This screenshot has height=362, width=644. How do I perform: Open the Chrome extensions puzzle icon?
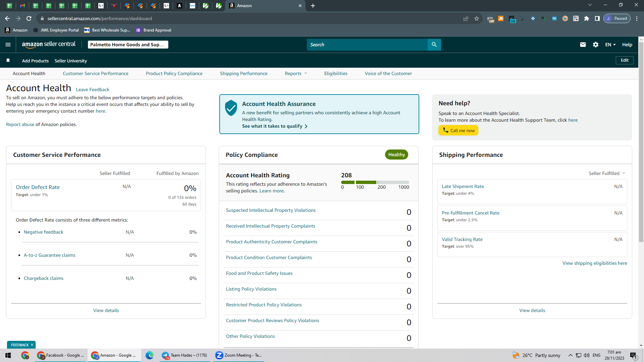(587, 18)
